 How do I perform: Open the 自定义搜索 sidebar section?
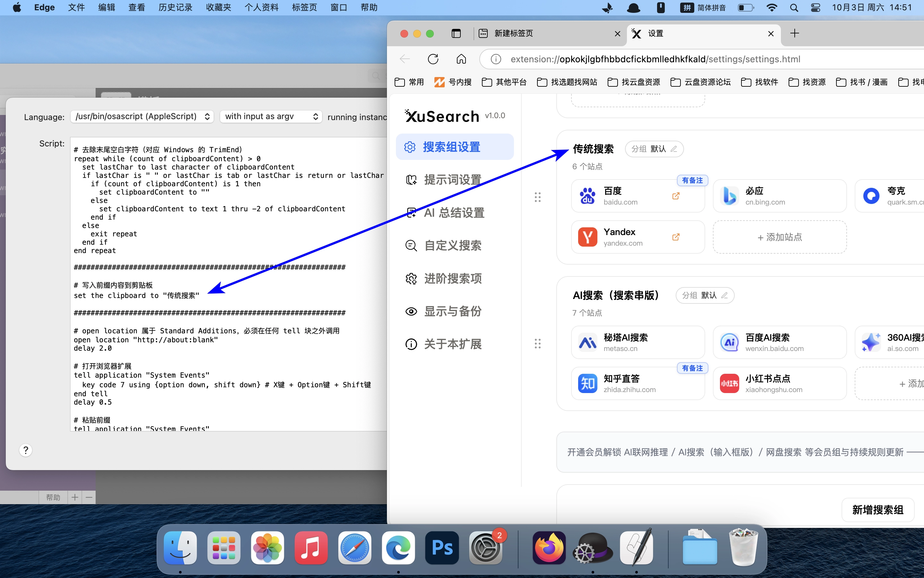(444, 245)
